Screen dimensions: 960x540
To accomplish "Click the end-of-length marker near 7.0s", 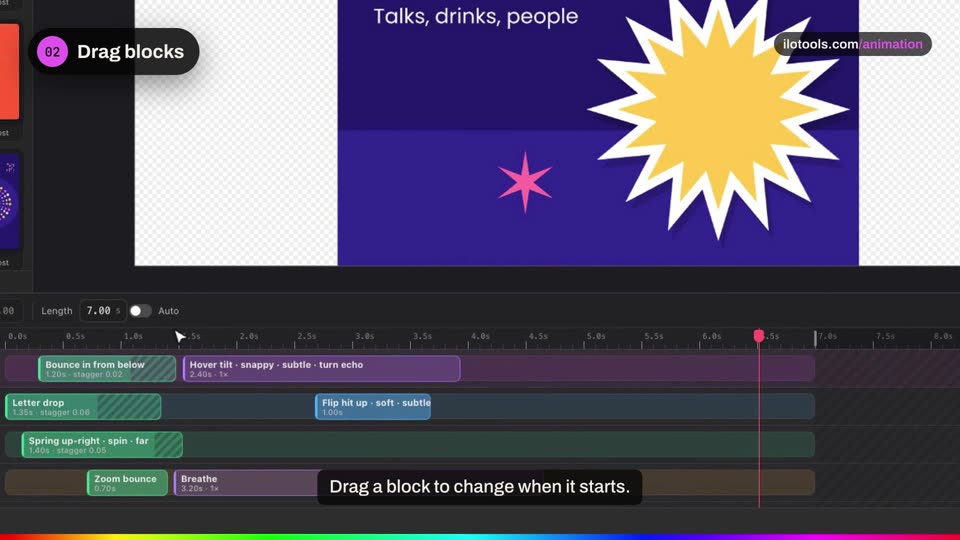I will [815, 339].
